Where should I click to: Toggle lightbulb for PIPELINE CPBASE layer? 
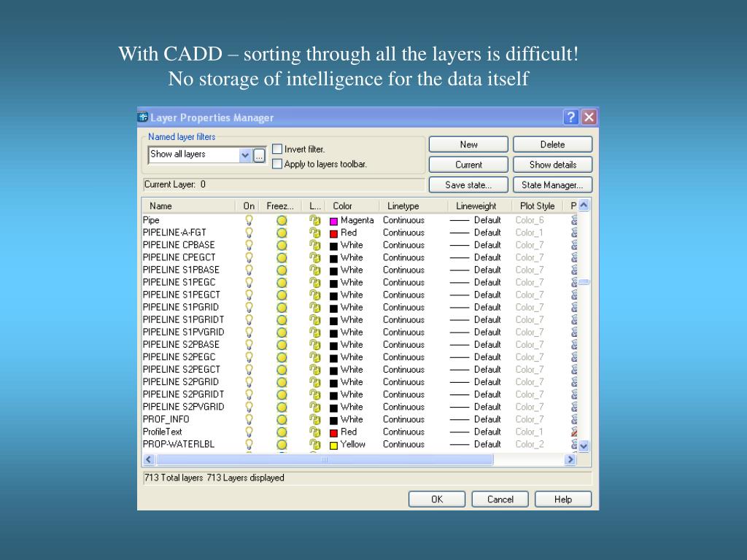click(249, 245)
